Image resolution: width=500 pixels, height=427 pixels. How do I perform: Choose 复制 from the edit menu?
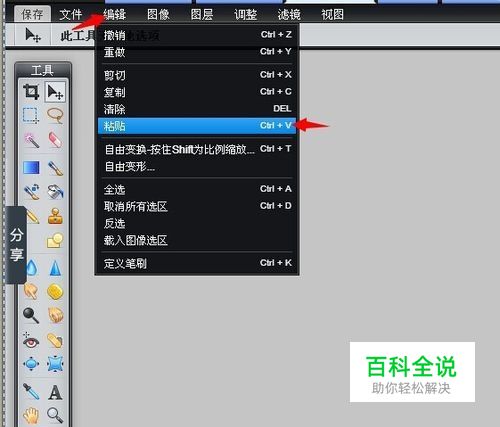tap(197, 92)
